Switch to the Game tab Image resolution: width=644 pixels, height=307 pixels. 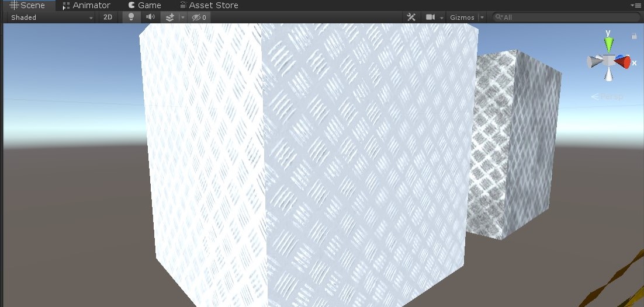[144, 5]
